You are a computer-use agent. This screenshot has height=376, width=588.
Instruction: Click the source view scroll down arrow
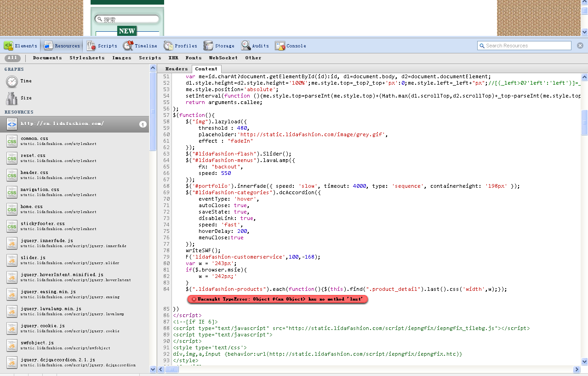coord(584,362)
